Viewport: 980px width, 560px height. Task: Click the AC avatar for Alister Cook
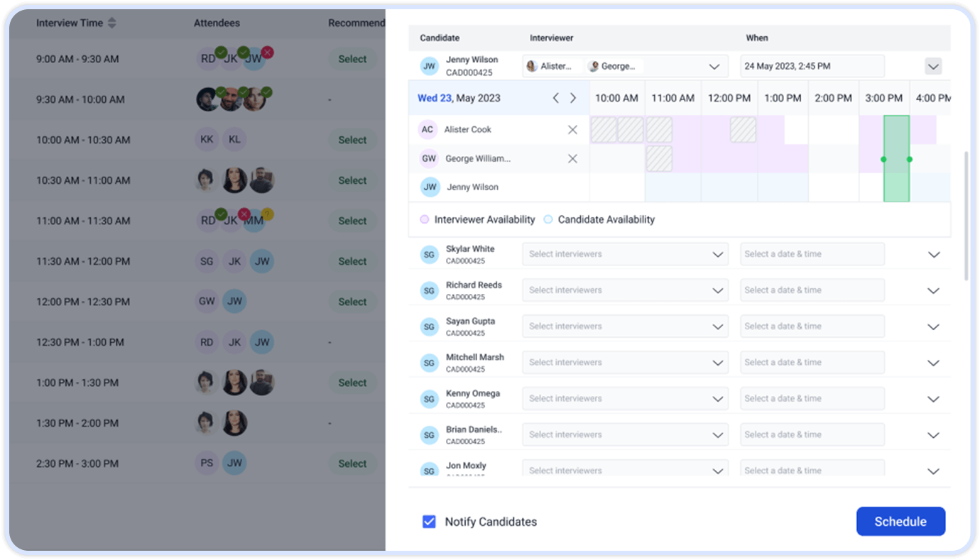tap(427, 130)
